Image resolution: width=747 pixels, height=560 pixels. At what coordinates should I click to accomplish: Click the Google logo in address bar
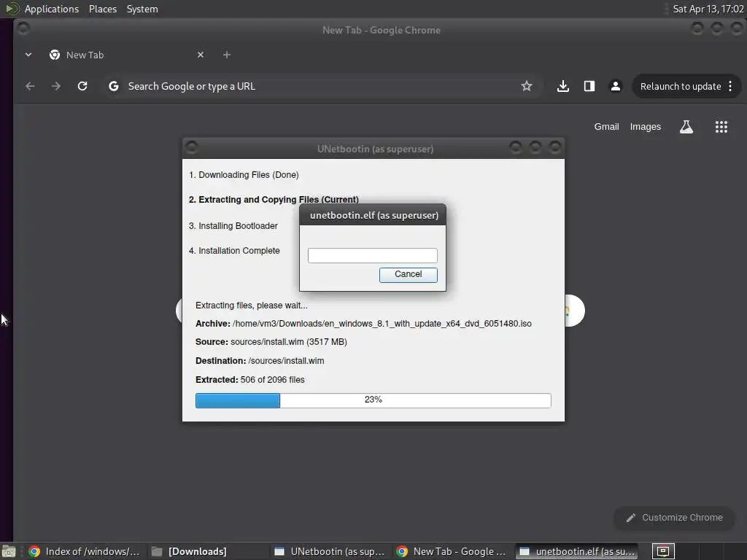tap(113, 86)
